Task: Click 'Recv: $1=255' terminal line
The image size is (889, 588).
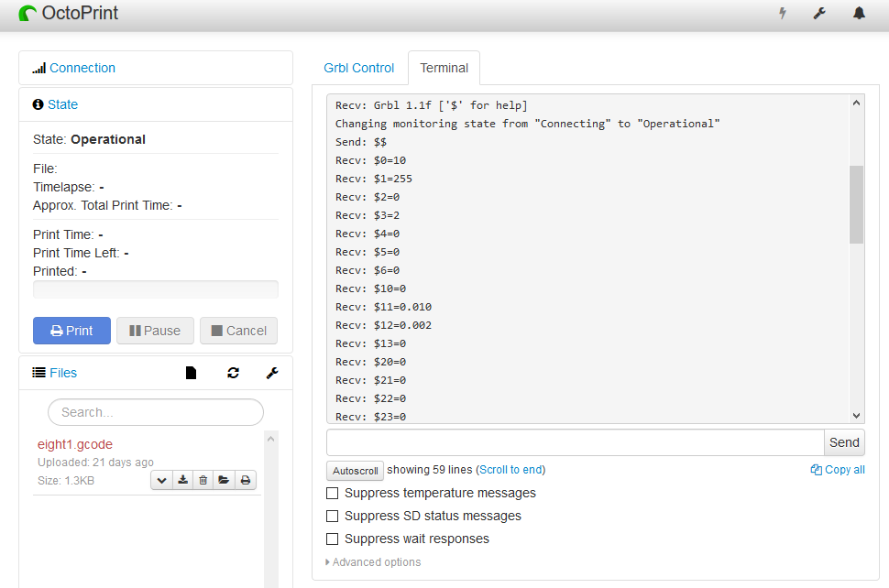Action: [374, 179]
